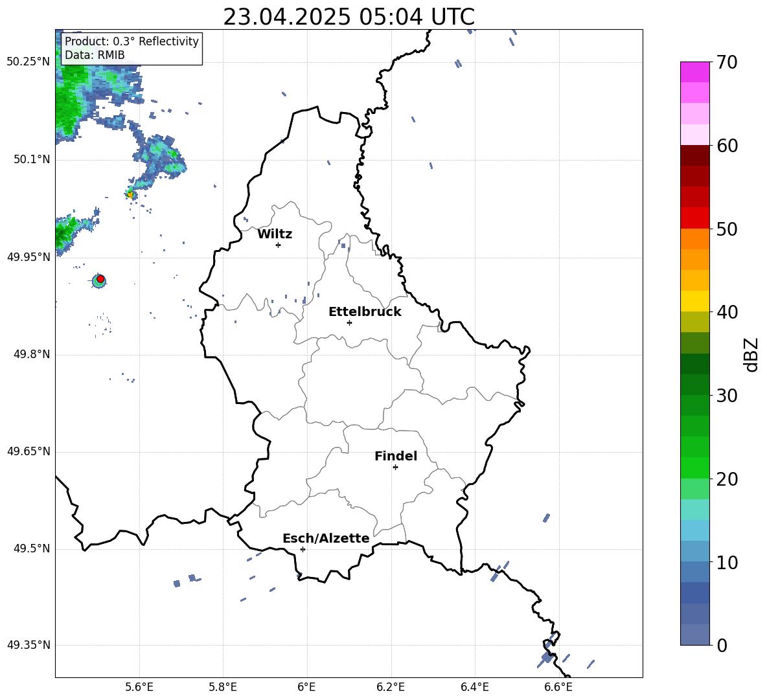Click the colorbar tick value 0
The image size is (767, 700).
click(x=722, y=645)
